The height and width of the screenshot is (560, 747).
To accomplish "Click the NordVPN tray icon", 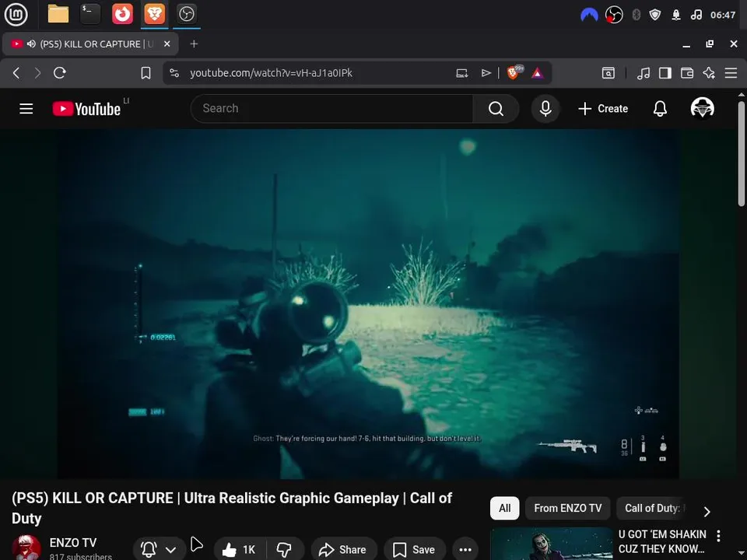I will (x=589, y=16).
